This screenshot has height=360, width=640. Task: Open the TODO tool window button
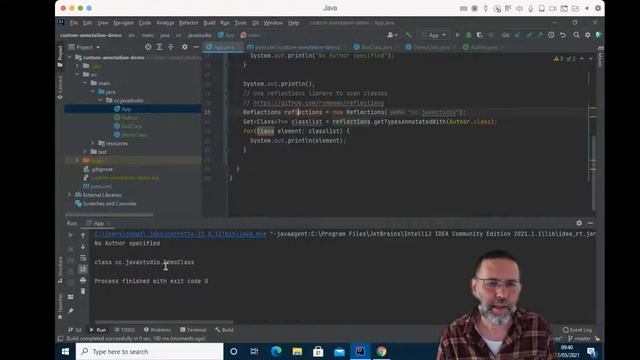[124, 330]
